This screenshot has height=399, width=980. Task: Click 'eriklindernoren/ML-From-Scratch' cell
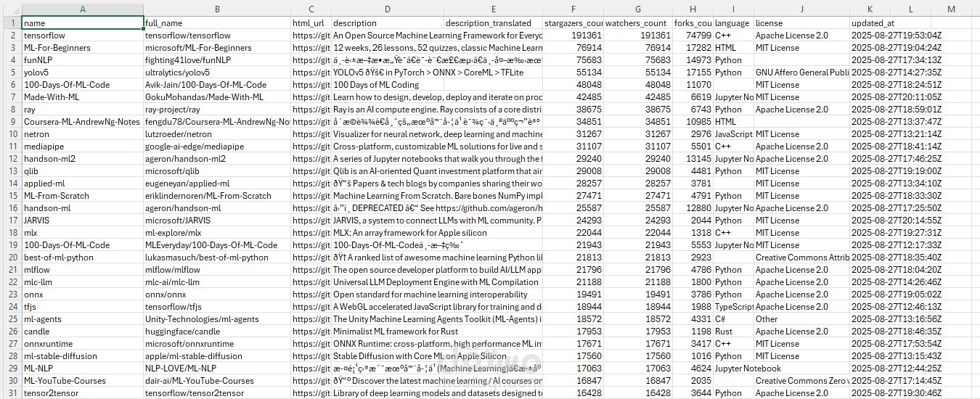[217, 196]
